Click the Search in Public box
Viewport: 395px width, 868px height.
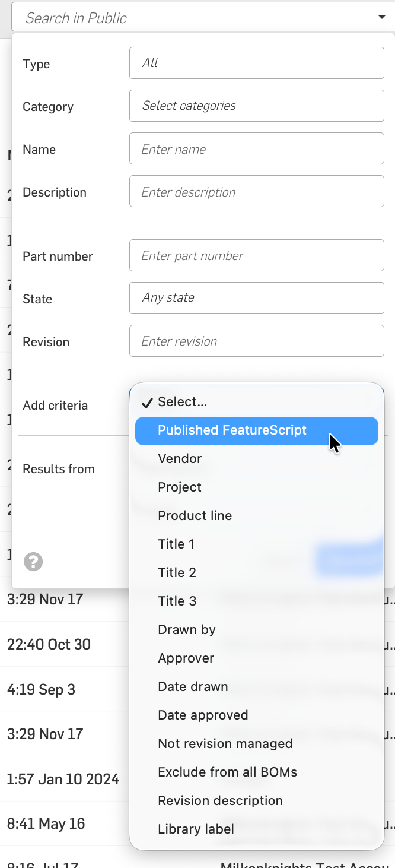pyautogui.click(x=190, y=18)
